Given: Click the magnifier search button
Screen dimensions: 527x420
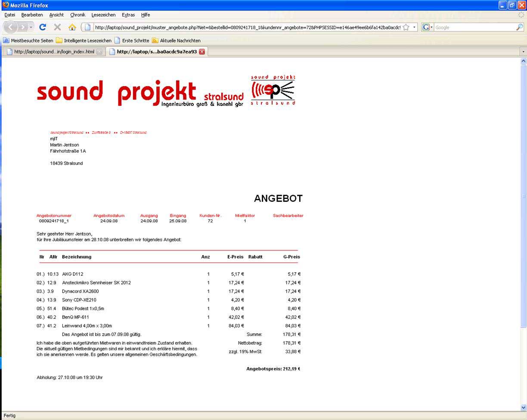Looking at the screenshot, I should click(519, 27).
